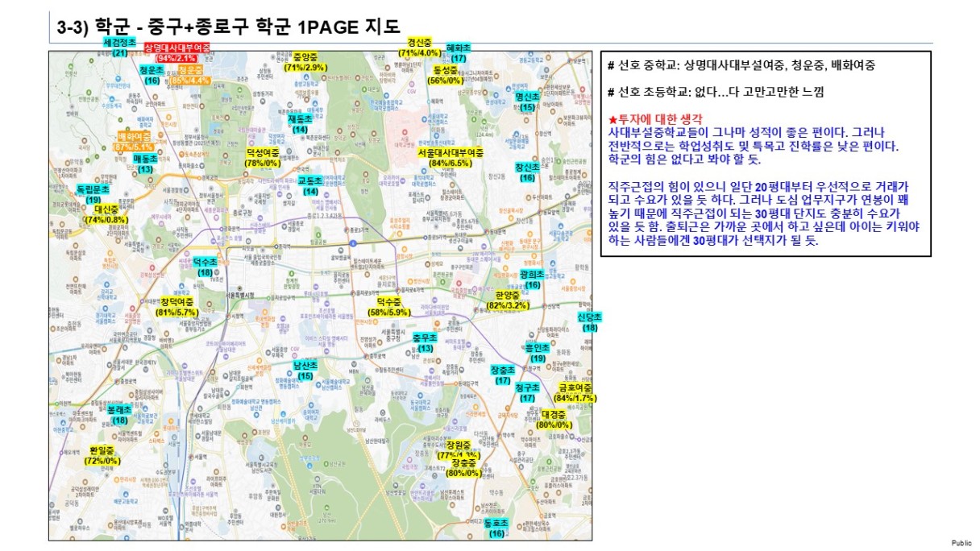
Task: Click the 경신중 label near the map's top edge
Action: pos(419,47)
